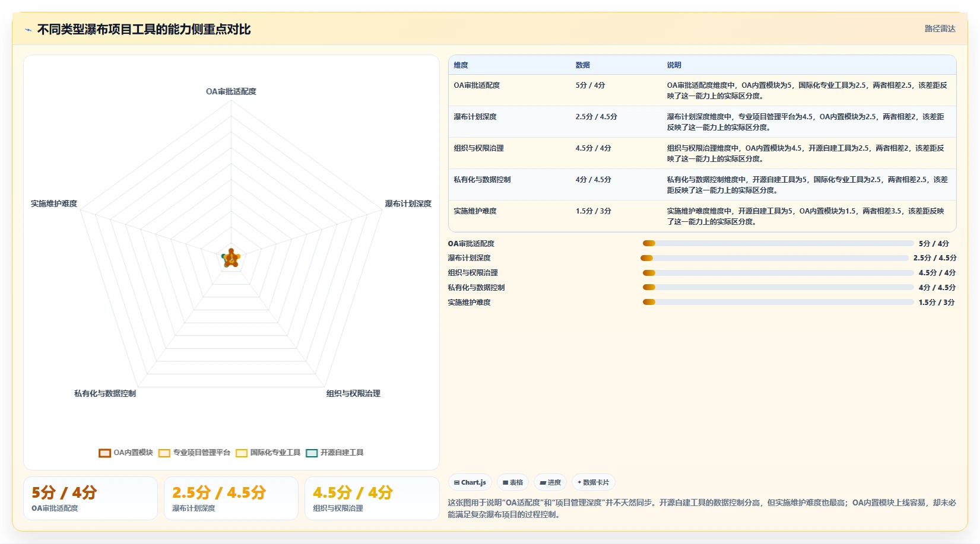The width and height of the screenshot is (980, 544).
Task: Click table data cell 2.5分 / 4.5分
Action: tap(596, 117)
